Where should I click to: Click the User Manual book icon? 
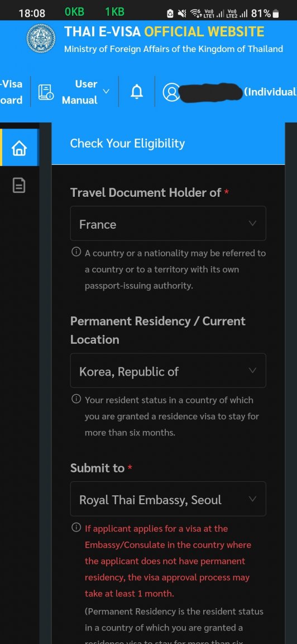pyautogui.click(x=46, y=92)
